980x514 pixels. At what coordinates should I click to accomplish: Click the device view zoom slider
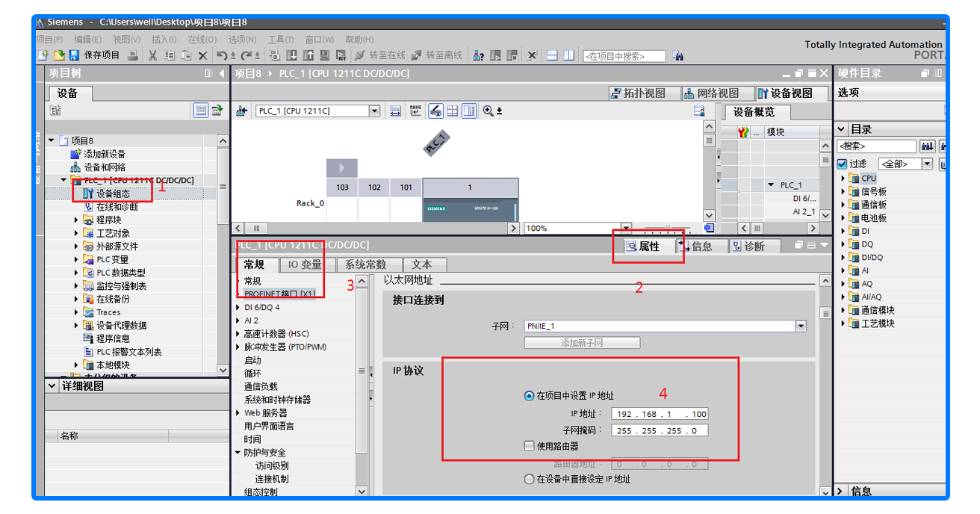tap(667, 228)
